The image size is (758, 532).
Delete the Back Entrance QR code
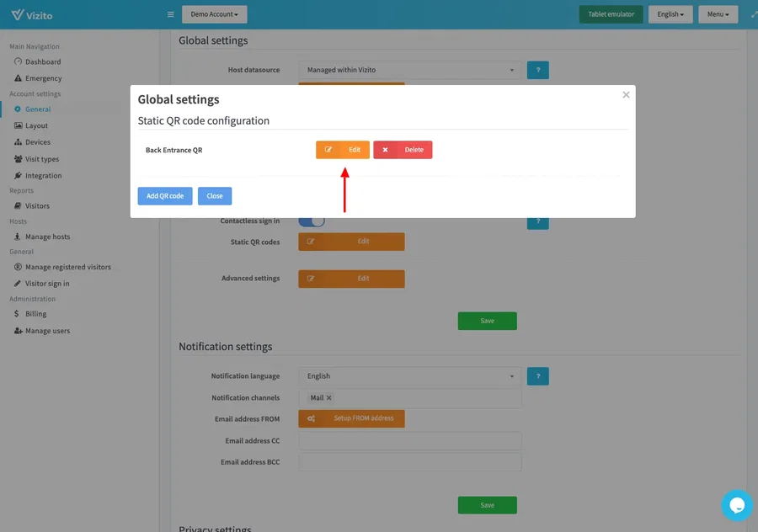pos(403,150)
